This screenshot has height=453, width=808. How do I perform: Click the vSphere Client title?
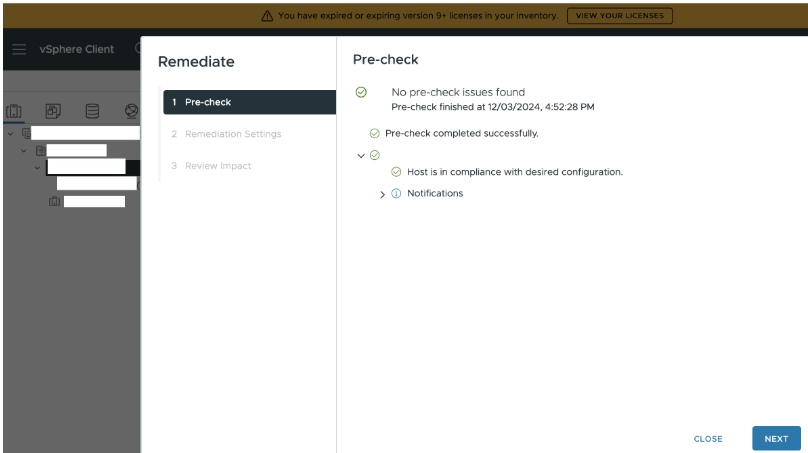pos(77,49)
